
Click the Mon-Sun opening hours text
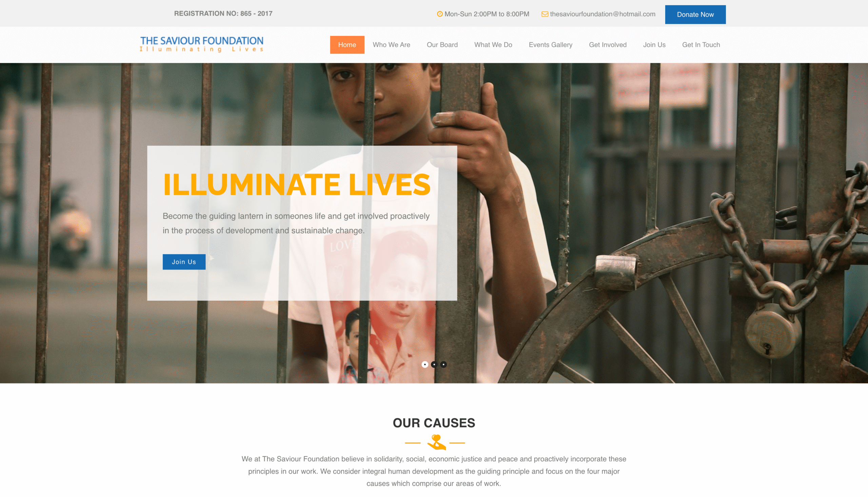[487, 14]
